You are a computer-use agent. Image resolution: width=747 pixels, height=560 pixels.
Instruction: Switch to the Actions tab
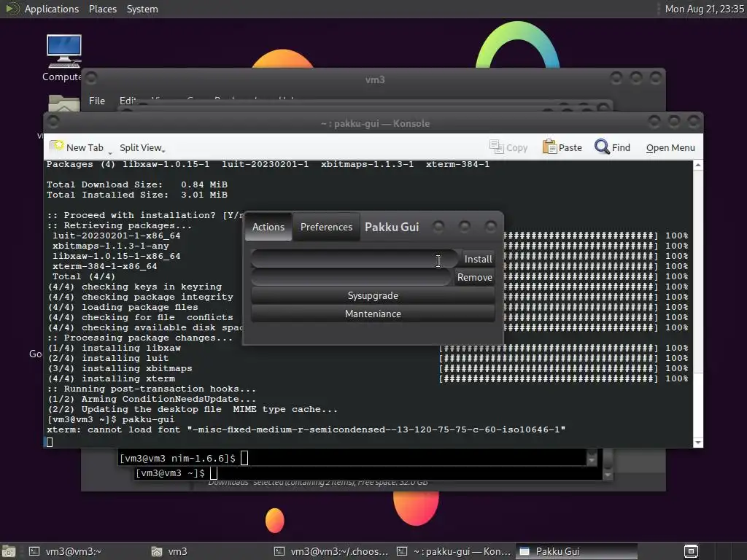[x=268, y=227]
